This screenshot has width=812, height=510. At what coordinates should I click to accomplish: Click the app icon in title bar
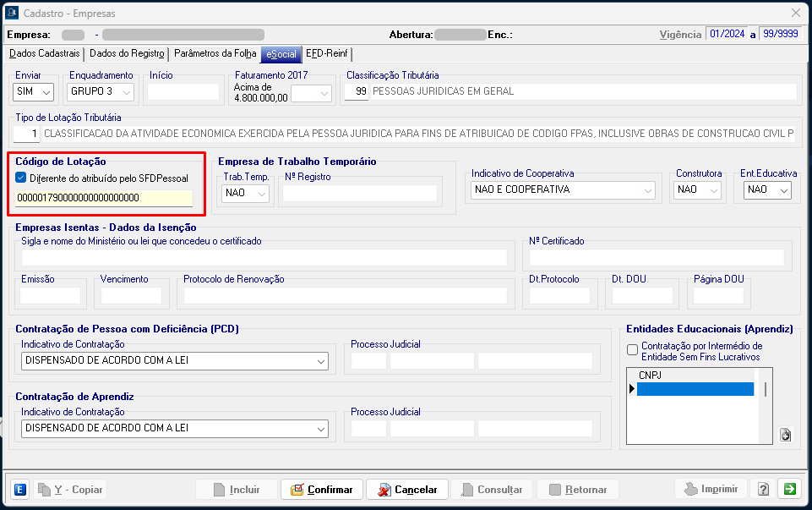12,14
